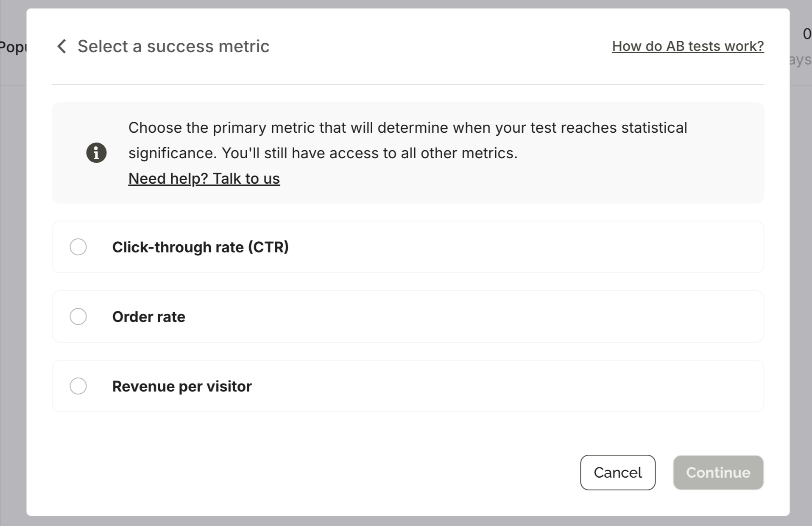The height and width of the screenshot is (526, 812).
Task: Choose Revenue per visitor as the success metric
Action: [x=78, y=386]
